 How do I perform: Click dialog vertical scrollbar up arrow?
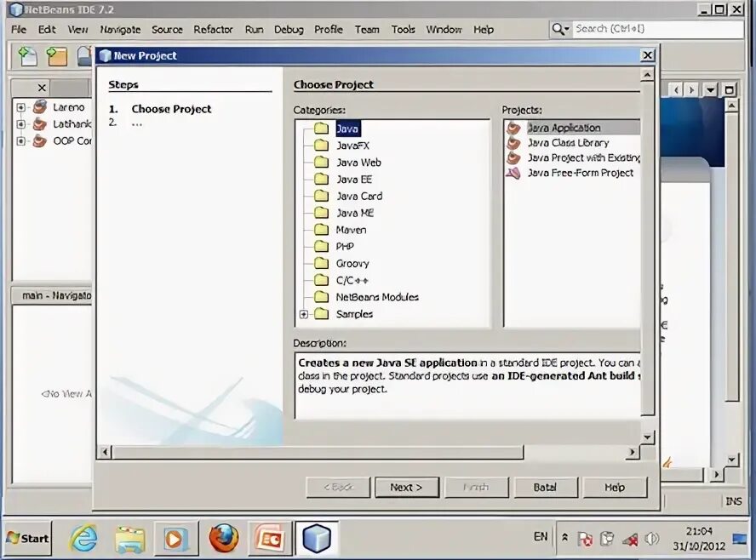coord(648,75)
